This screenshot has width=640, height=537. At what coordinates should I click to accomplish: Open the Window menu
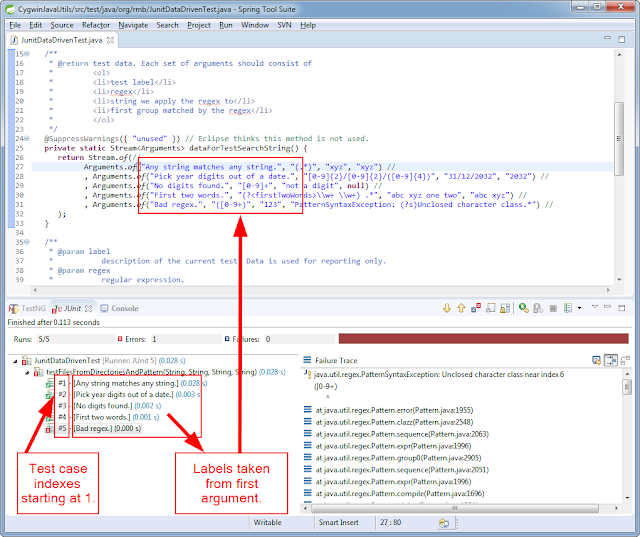pos(255,25)
